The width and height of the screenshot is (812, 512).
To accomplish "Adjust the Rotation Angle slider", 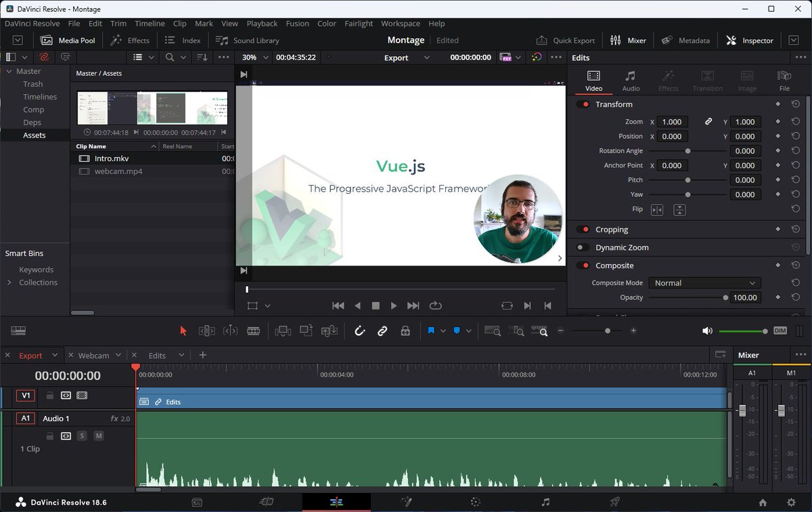I will (x=688, y=151).
